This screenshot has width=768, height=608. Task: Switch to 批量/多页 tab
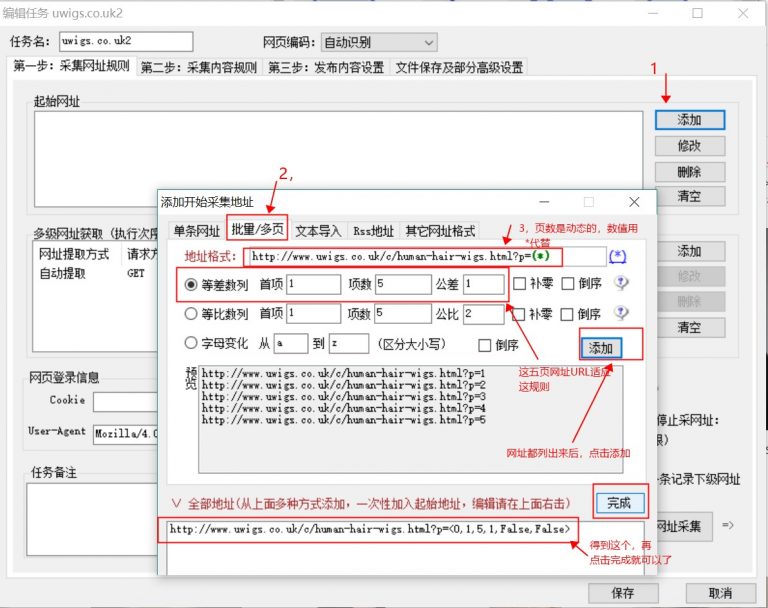[x=257, y=229]
